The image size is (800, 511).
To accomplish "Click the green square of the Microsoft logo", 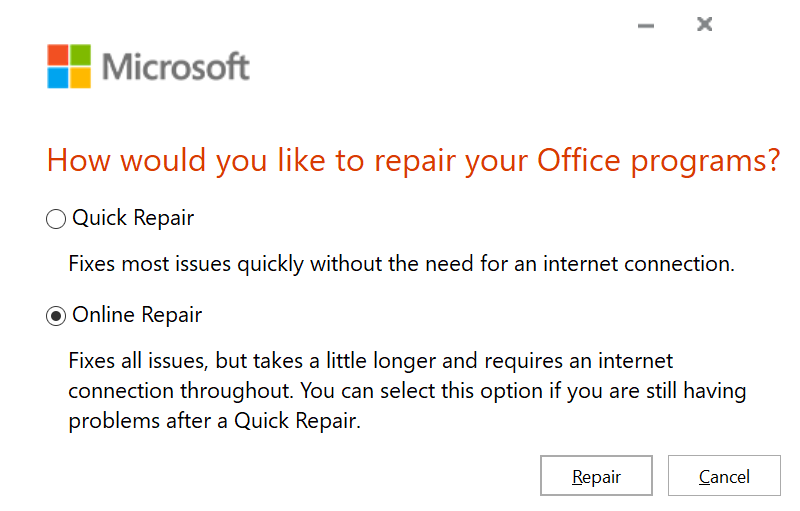I will 80,55.
